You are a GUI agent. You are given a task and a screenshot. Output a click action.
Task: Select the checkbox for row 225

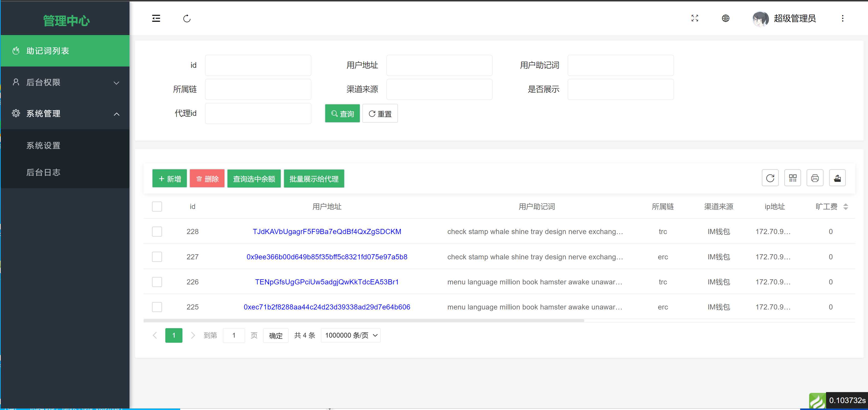click(x=157, y=307)
